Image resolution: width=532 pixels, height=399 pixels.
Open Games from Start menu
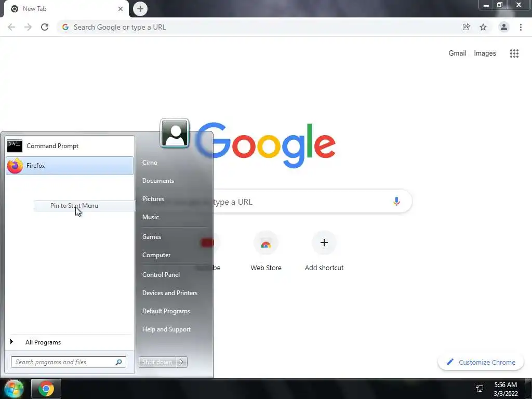click(x=152, y=237)
